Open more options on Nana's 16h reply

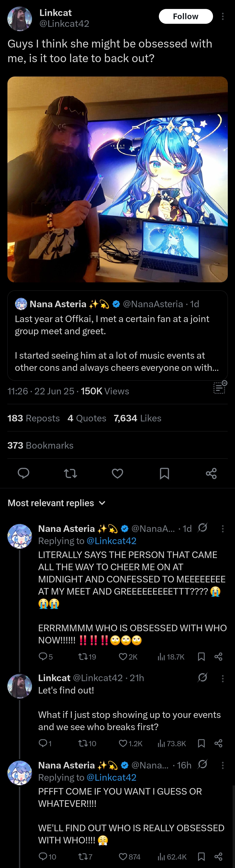223,765
